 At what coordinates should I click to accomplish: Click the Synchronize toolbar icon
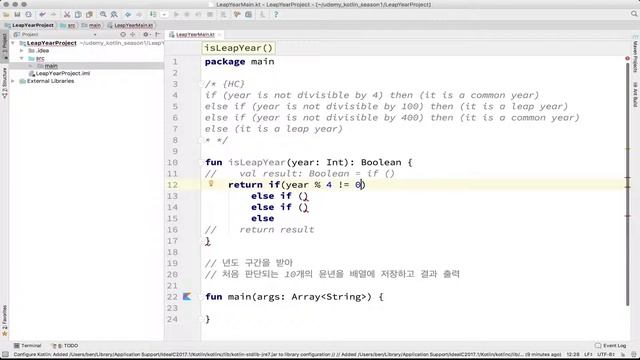tap(29, 15)
